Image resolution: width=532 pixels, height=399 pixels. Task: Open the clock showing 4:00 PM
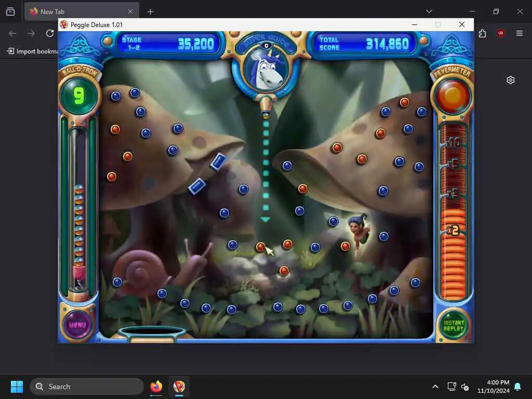pos(494,387)
